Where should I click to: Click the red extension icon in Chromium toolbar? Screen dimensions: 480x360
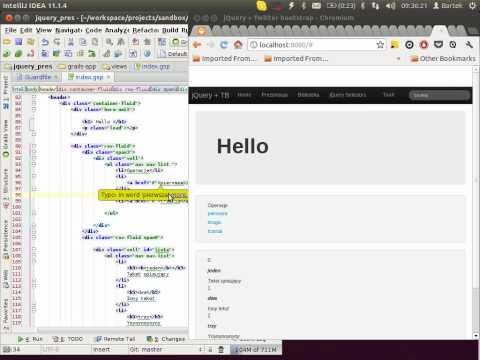424,45
